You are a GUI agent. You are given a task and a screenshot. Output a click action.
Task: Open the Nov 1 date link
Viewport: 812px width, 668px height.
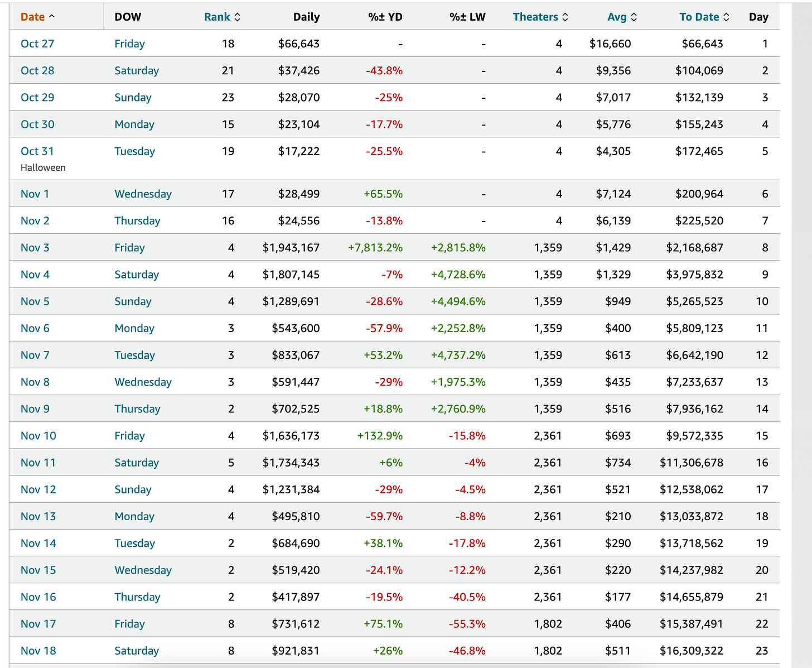(35, 194)
